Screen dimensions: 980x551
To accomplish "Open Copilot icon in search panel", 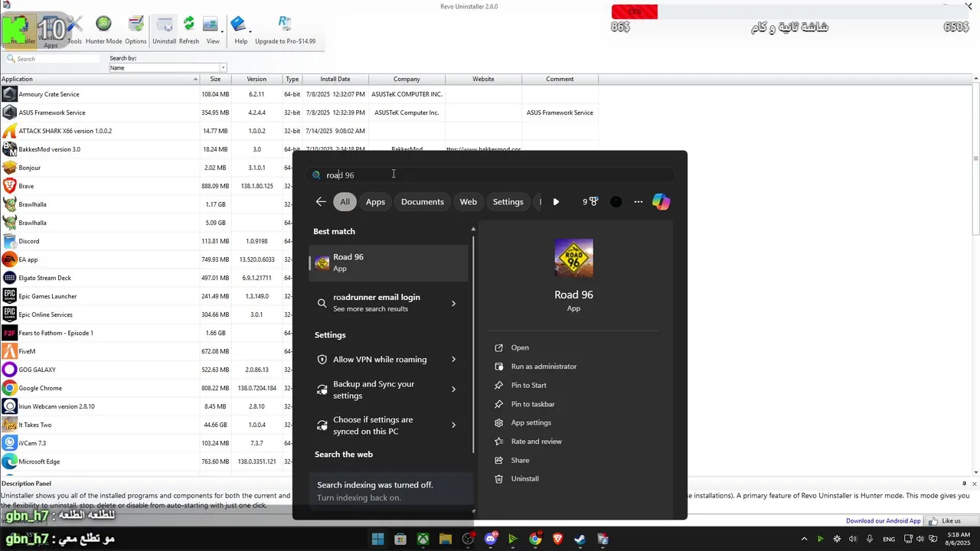I will pos(661,202).
